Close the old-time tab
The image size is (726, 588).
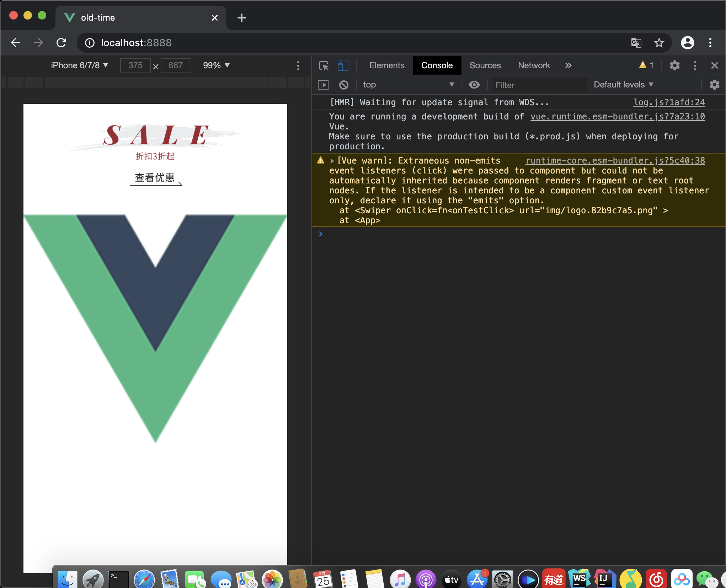pyautogui.click(x=215, y=18)
